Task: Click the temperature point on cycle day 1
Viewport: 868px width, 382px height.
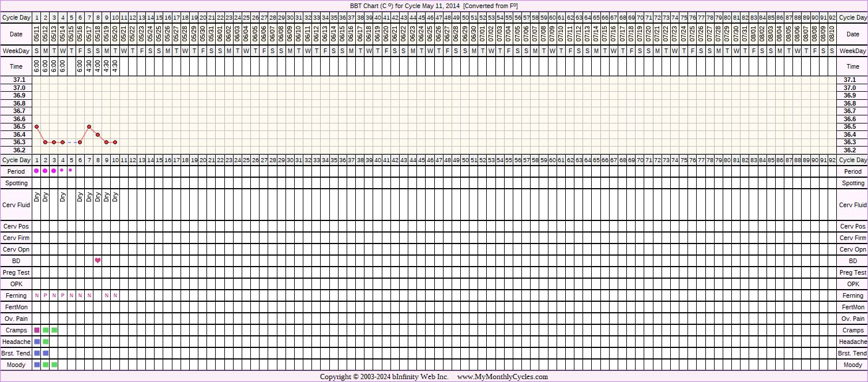Action: click(x=36, y=126)
